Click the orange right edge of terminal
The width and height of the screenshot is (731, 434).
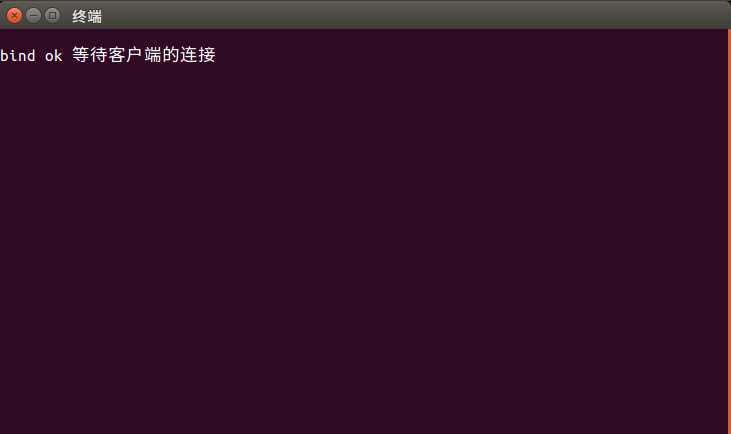pyautogui.click(x=729, y=231)
